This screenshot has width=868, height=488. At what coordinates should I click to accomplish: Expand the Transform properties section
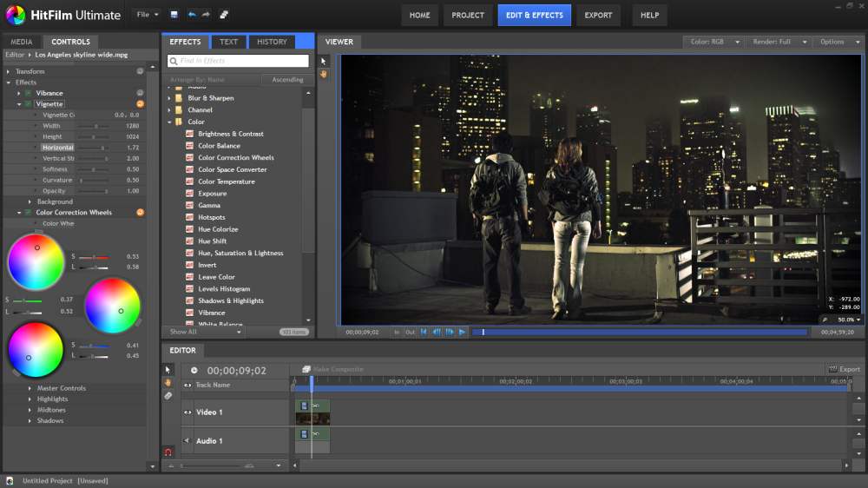click(9, 71)
